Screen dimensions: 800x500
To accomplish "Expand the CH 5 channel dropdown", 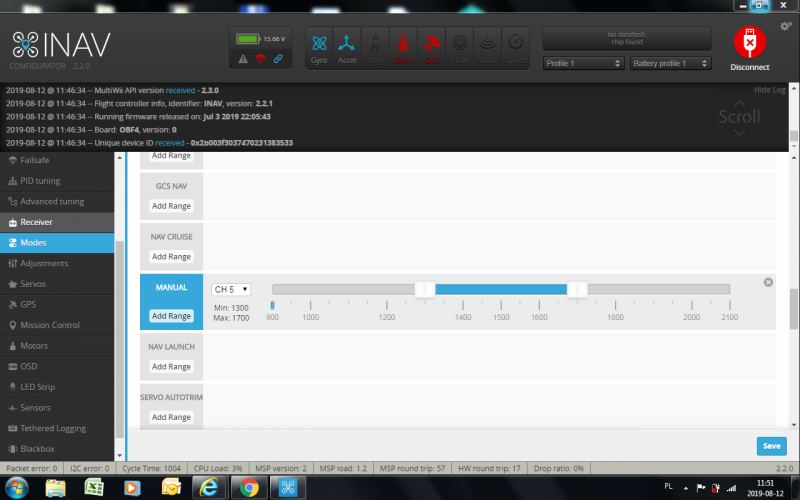I will tap(230, 289).
